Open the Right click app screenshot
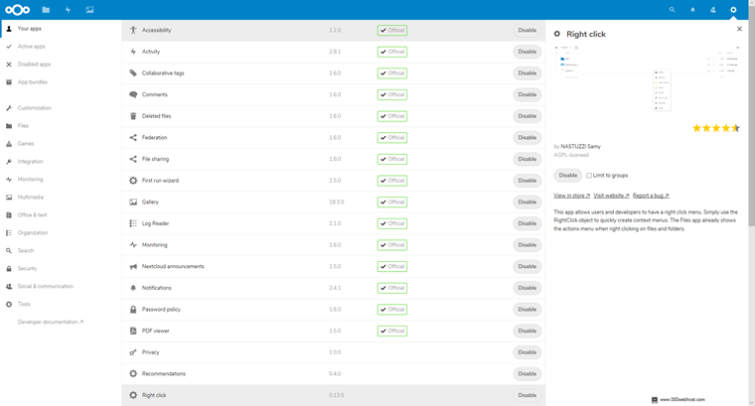Viewport: 755px width, 406px height. (x=647, y=79)
